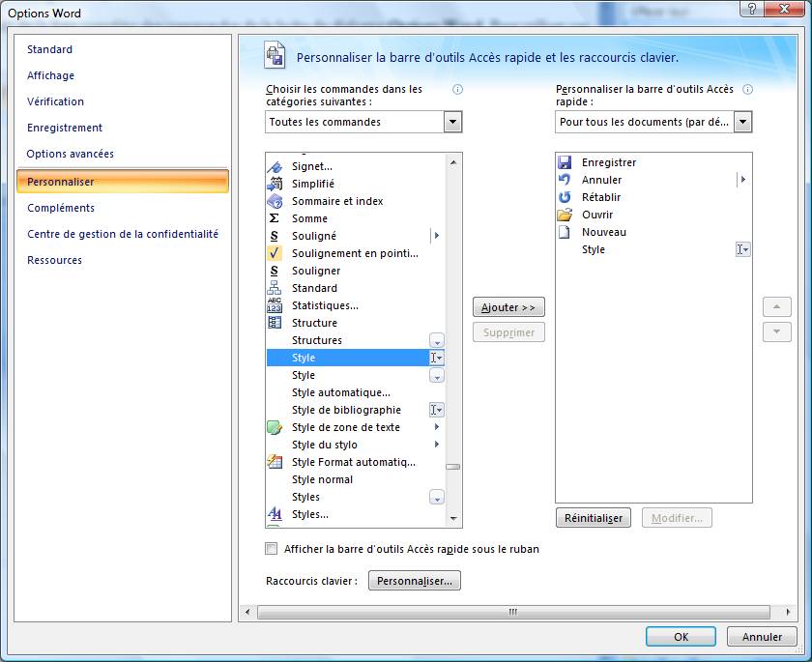Switch to the Ressources category

(54, 260)
